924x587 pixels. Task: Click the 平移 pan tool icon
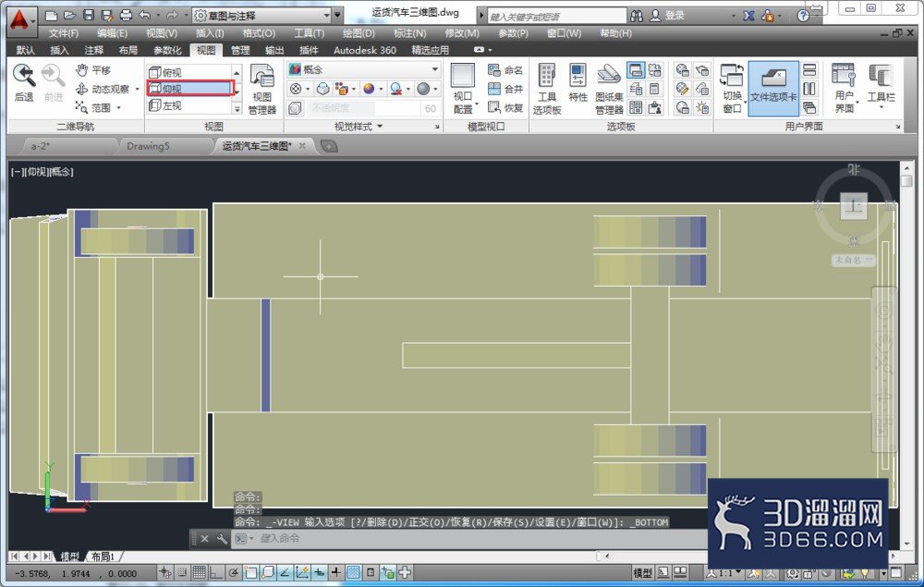point(82,70)
